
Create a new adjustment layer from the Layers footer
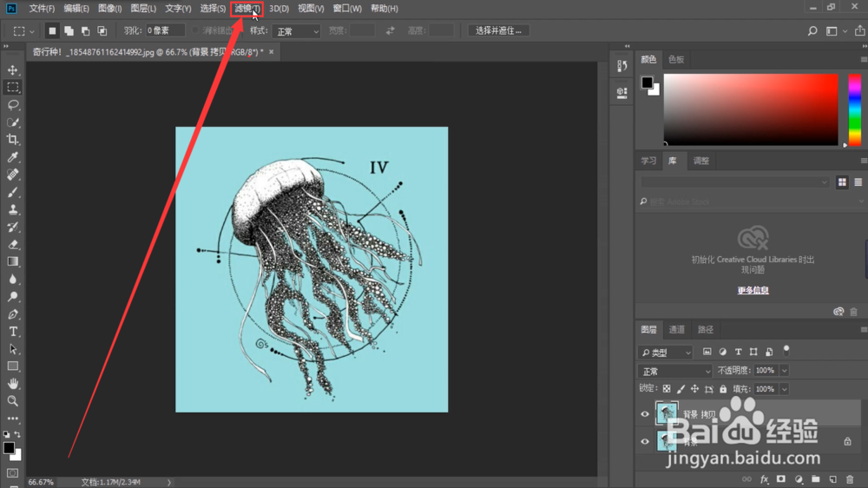click(x=799, y=479)
